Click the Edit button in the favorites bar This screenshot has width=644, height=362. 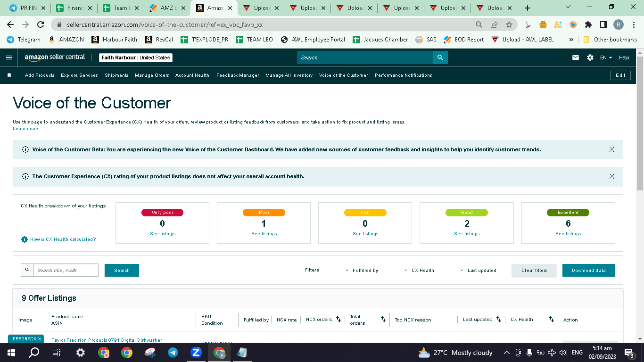click(620, 75)
